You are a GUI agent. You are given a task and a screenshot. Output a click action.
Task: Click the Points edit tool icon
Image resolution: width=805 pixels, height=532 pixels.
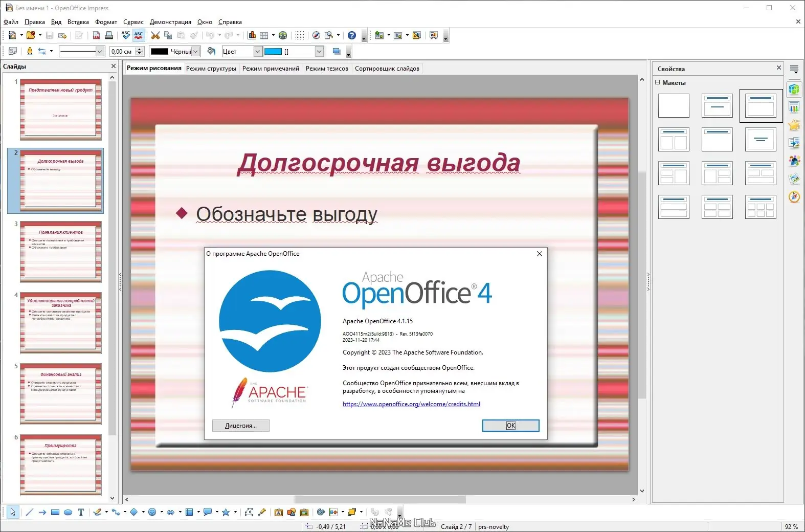(x=249, y=512)
